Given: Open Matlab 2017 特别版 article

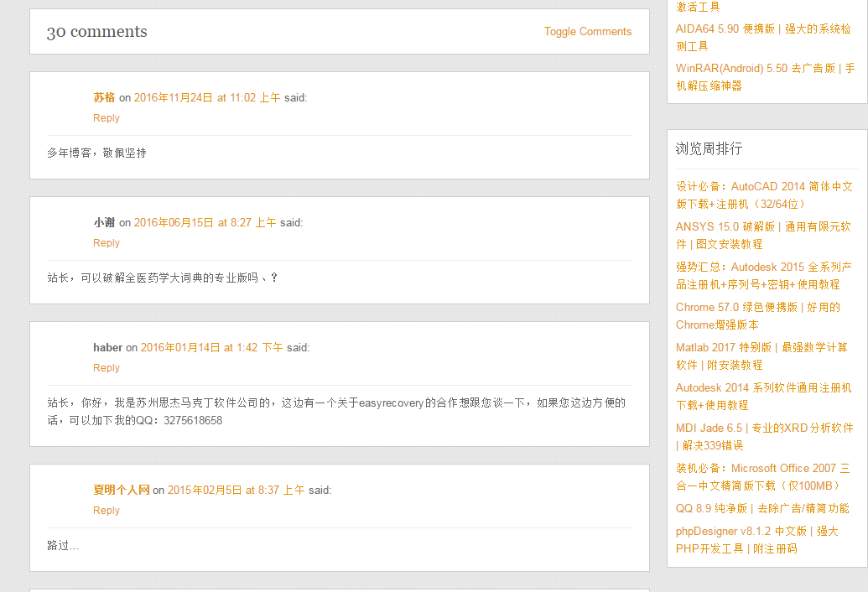Looking at the screenshot, I should coord(761,356).
